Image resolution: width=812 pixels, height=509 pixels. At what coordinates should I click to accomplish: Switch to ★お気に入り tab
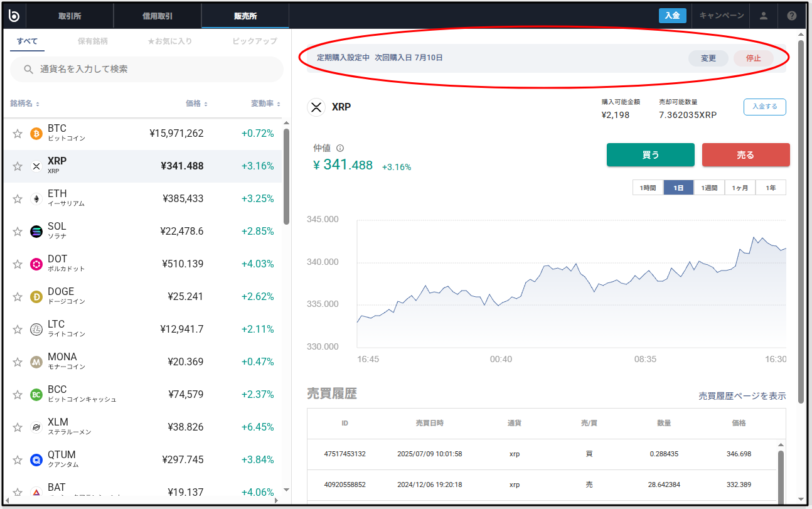[169, 41]
